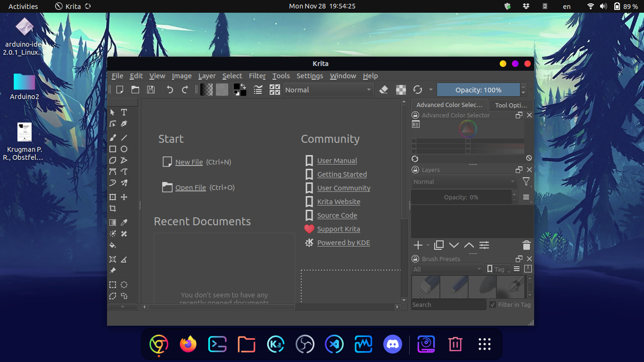
Task: Select the Gradient tool
Action: coord(113,222)
